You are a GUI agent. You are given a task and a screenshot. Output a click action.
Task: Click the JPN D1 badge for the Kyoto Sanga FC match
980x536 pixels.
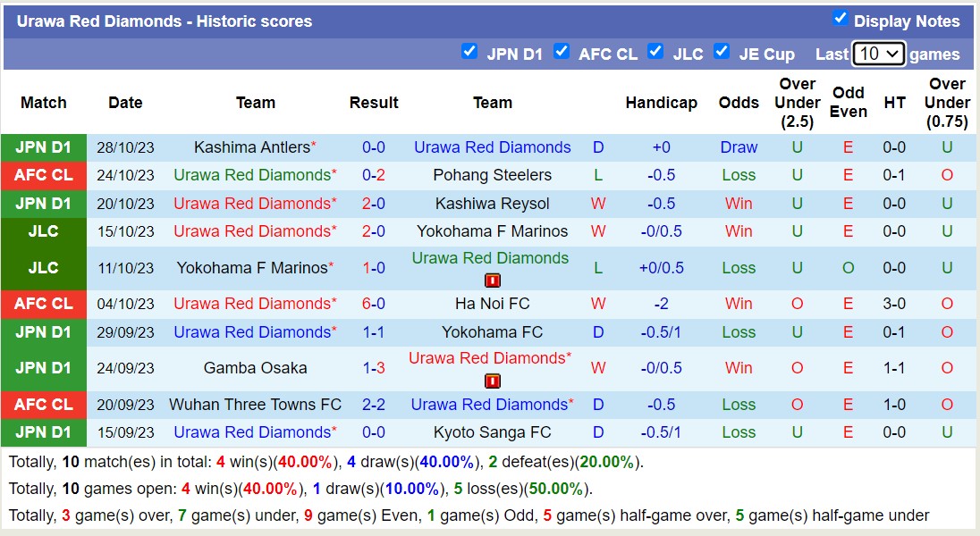(43, 431)
